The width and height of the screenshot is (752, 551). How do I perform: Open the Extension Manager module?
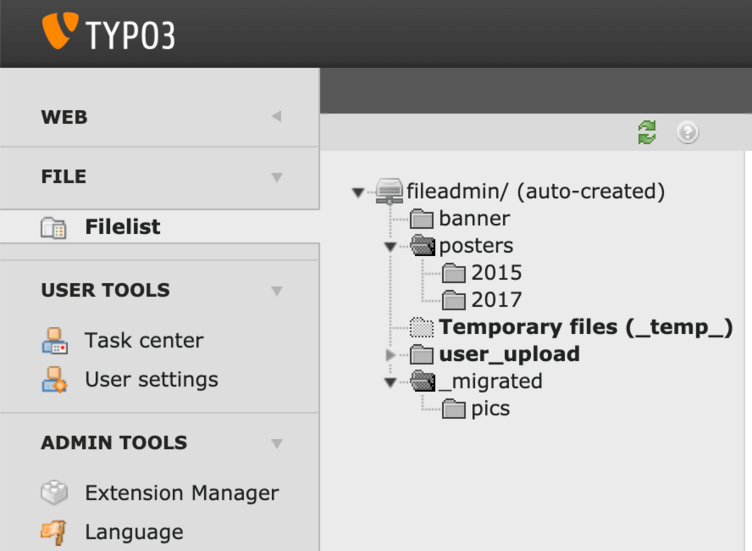pos(181,493)
